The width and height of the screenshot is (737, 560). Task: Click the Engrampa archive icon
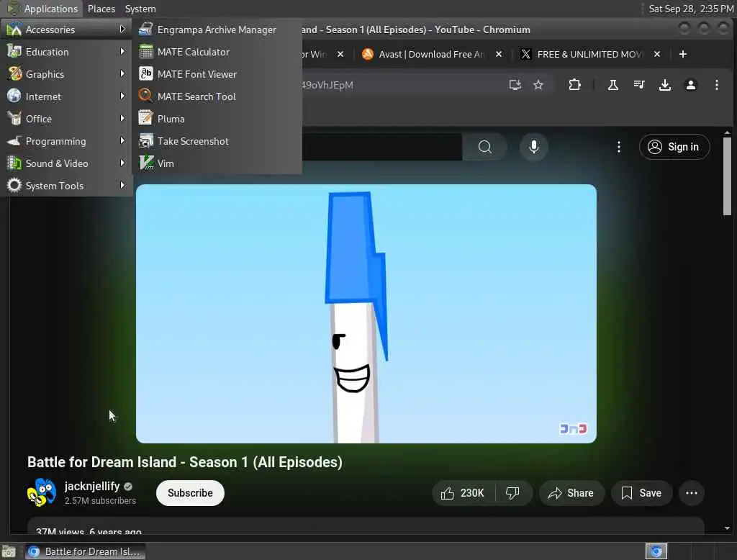[x=145, y=30]
